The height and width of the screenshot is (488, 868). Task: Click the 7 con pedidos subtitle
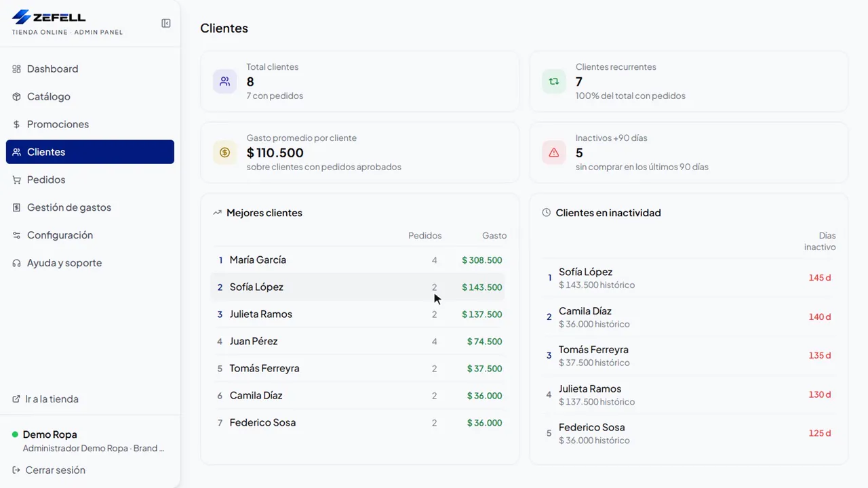point(275,96)
